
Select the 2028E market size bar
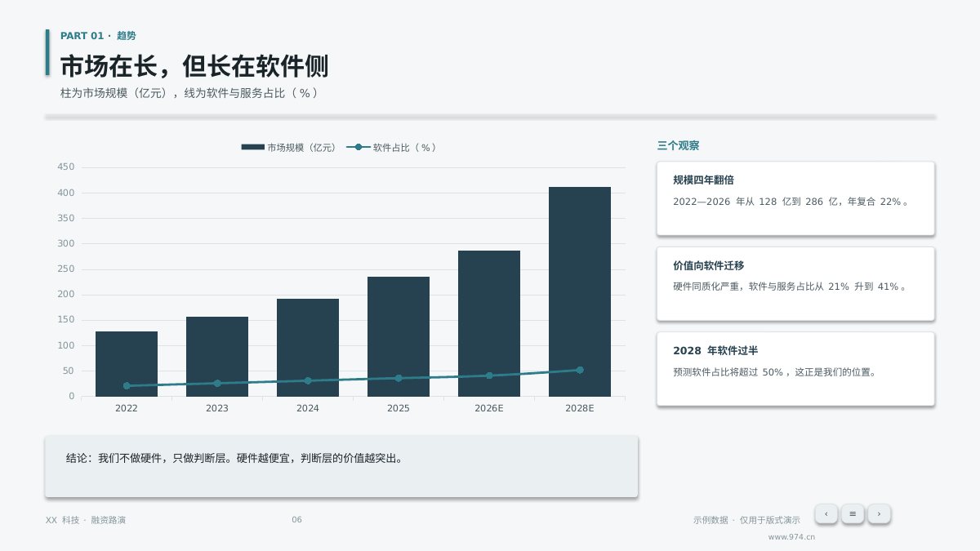(580, 291)
